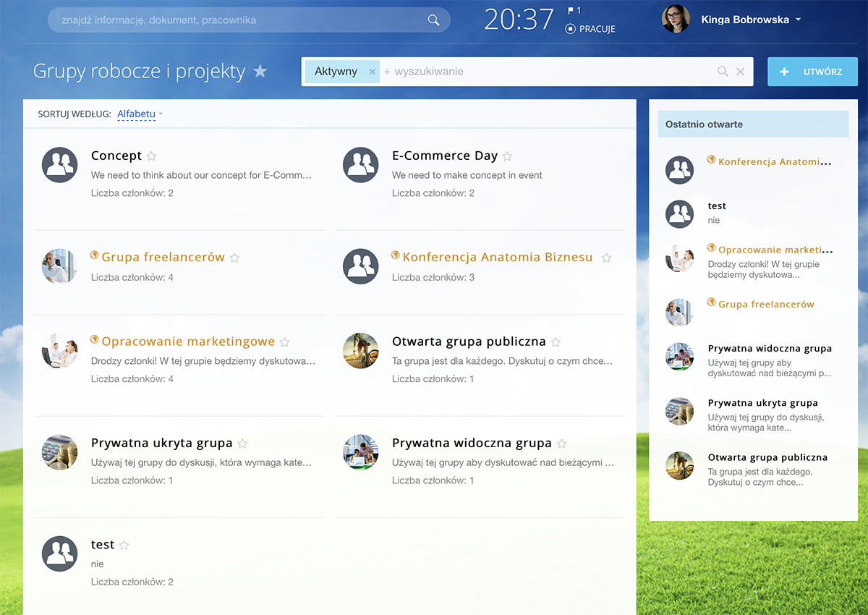Click the filter search magnifier icon
The height and width of the screenshot is (615, 868).
pyautogui.click(x=723, y=72)
